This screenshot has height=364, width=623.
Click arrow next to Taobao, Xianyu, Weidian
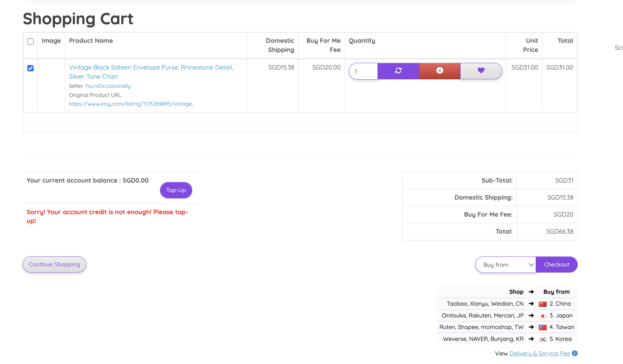(x=531, y=304)
